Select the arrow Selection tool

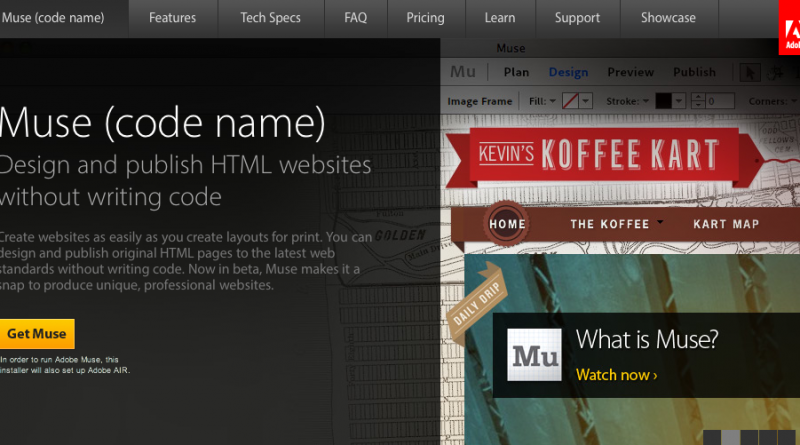749,72
